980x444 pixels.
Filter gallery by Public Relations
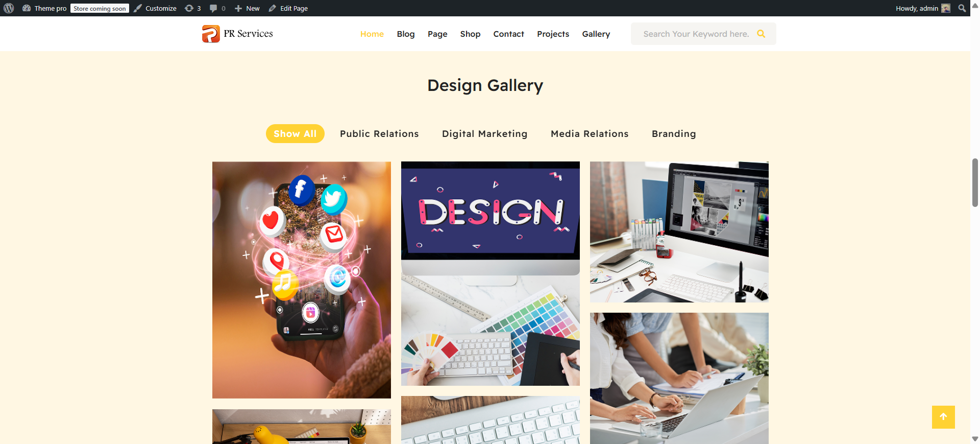click(379, 133)
